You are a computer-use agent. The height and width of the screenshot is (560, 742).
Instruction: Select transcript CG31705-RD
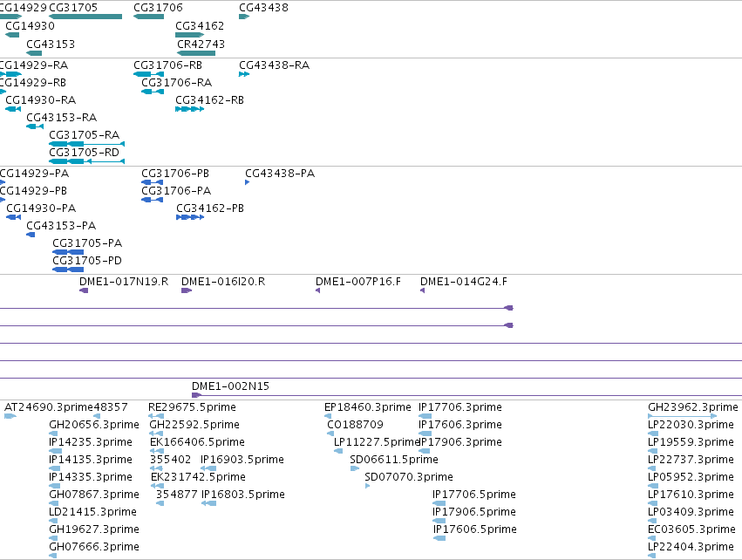tap(86, 161)
